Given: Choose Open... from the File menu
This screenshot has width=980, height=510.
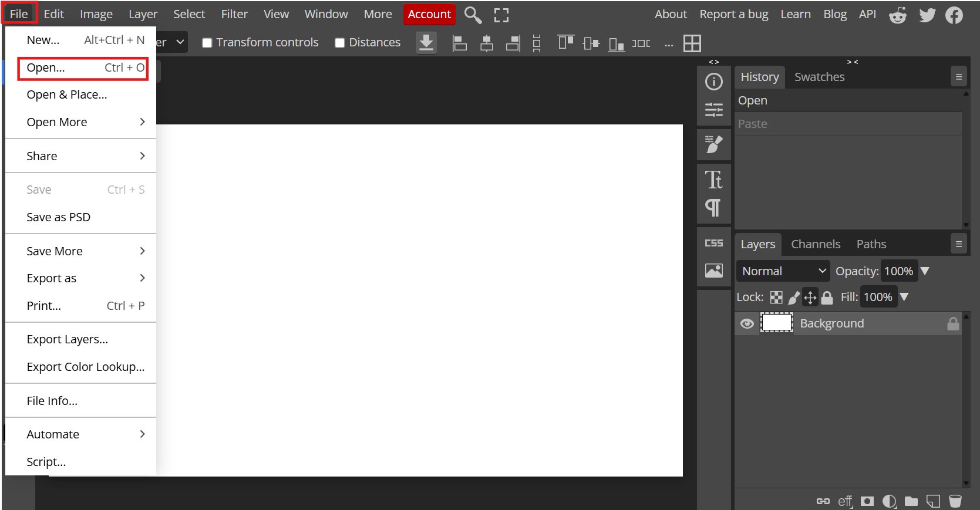Looking at the screenshot, I should pyautogui.click(x=82, y=68).
